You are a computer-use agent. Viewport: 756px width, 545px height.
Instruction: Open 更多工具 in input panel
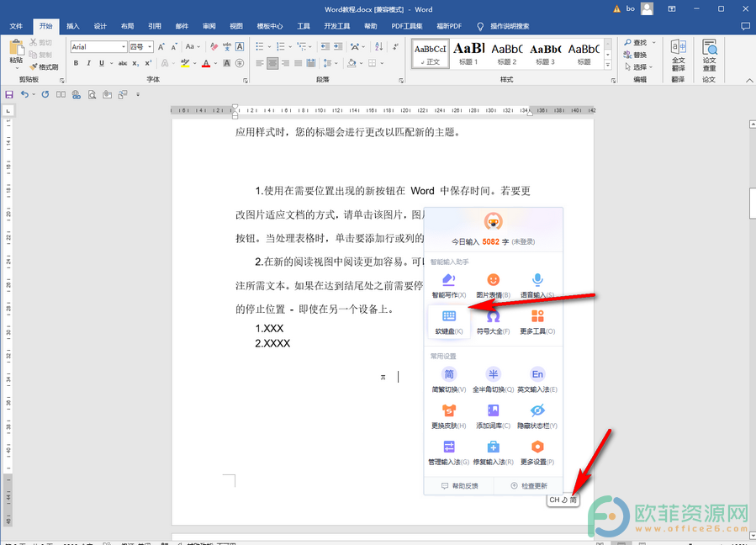click(537, 322)
